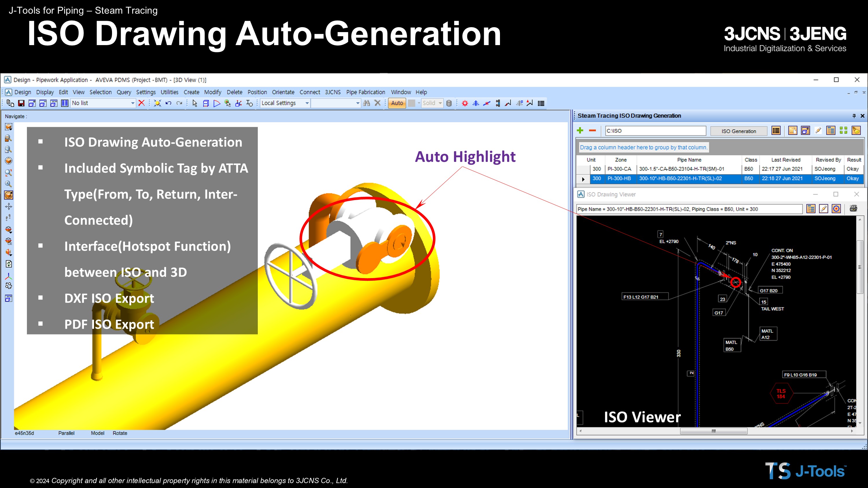Click the ISO viewer vertical scrollbar thumb
Screen dimensions: 868x488
click(x=860, y=267)
